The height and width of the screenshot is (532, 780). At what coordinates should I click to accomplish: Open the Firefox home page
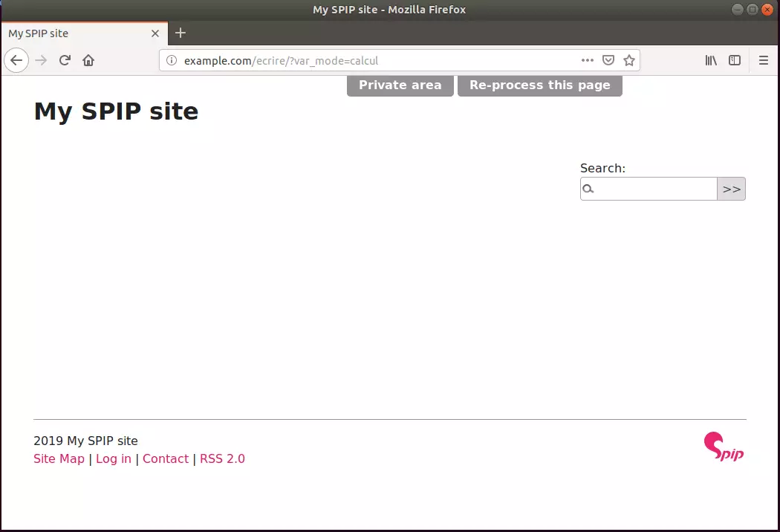88,61
